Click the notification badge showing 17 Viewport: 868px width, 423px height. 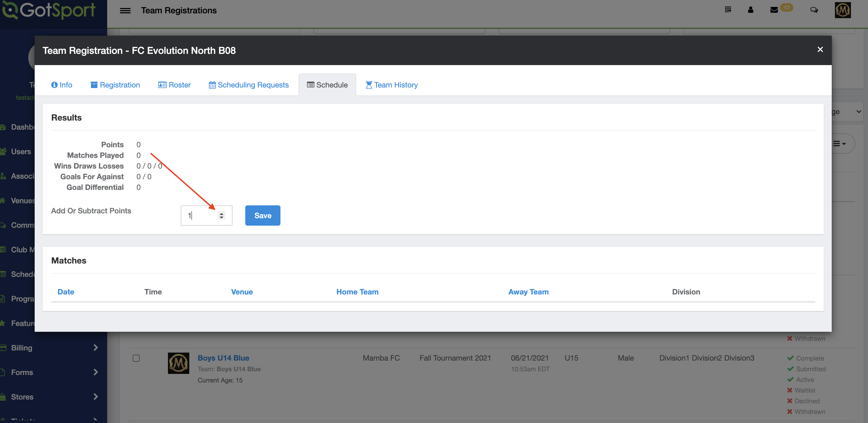pyautogui.click(x=786, y=7)
